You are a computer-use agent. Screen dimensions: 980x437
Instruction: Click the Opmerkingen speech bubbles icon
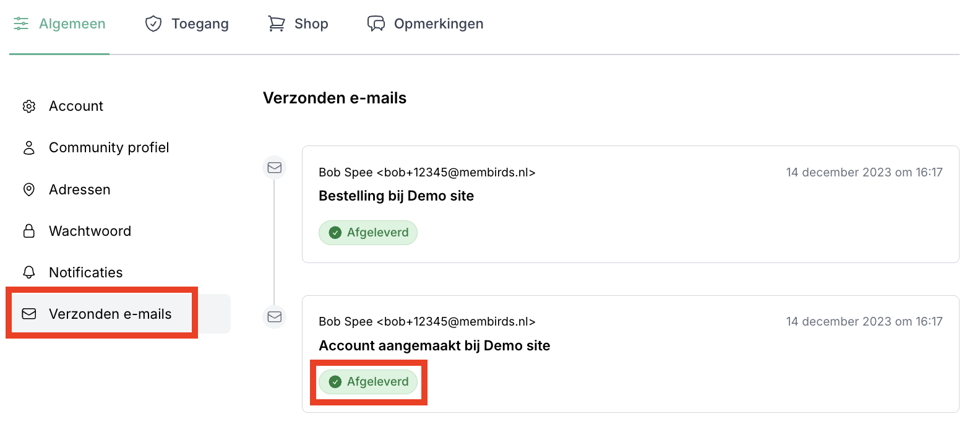(x=376, y=24)
